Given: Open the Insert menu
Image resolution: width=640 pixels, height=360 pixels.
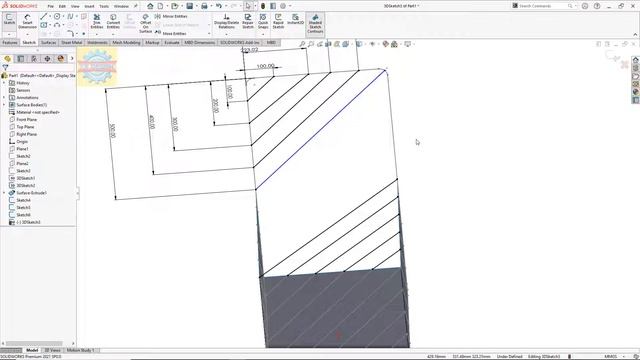Looking at the screenshot, I should [x=89, y=7].
